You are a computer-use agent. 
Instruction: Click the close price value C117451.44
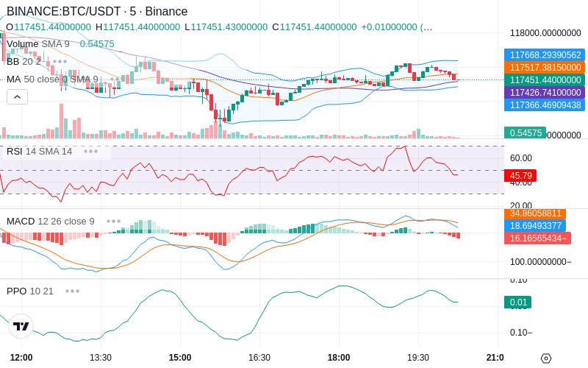coord(315,27)
